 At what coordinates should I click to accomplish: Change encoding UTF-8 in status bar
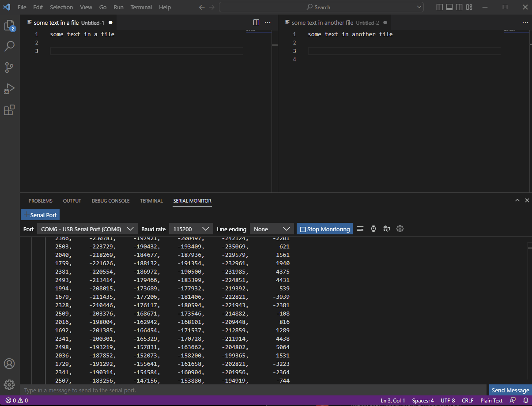click(448, 401)
